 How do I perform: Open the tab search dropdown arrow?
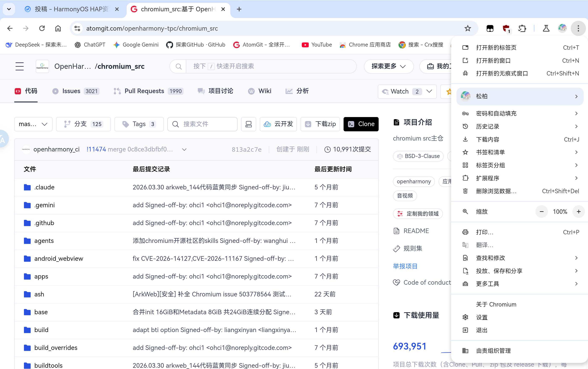[9, 9]
